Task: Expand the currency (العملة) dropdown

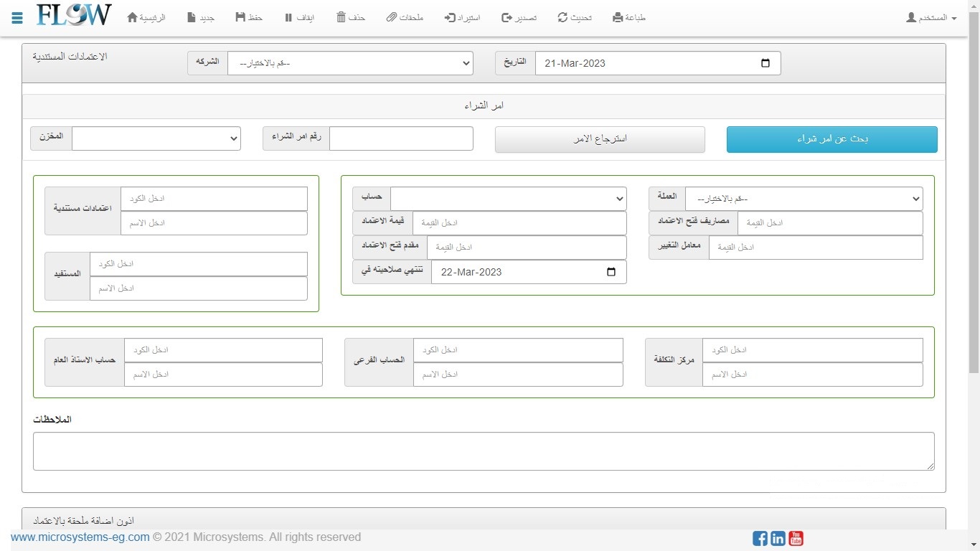Action: pos(804,199)
